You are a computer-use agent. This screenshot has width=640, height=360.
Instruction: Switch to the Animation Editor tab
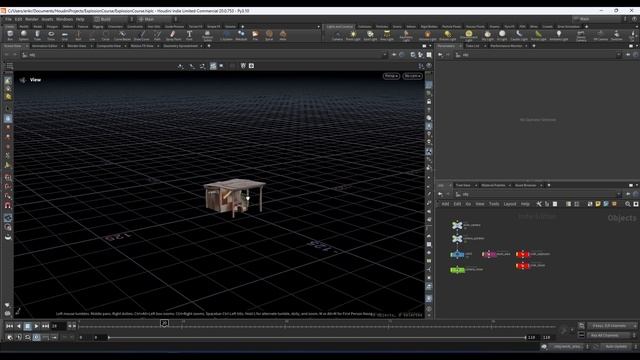44,46
